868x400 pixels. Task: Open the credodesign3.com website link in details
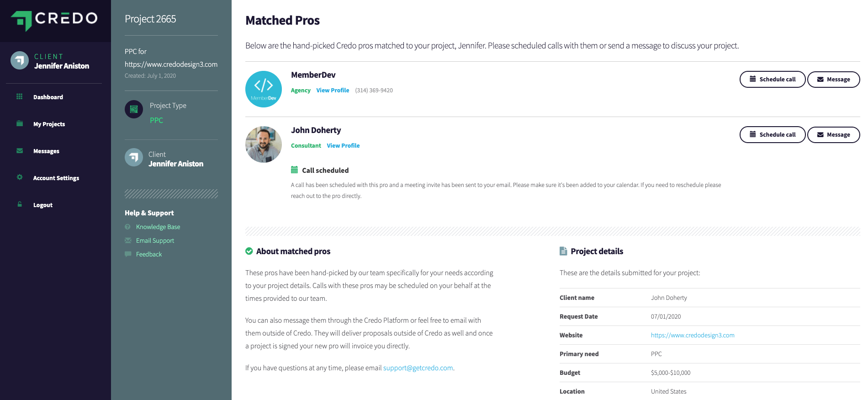[x=693, y=335]
